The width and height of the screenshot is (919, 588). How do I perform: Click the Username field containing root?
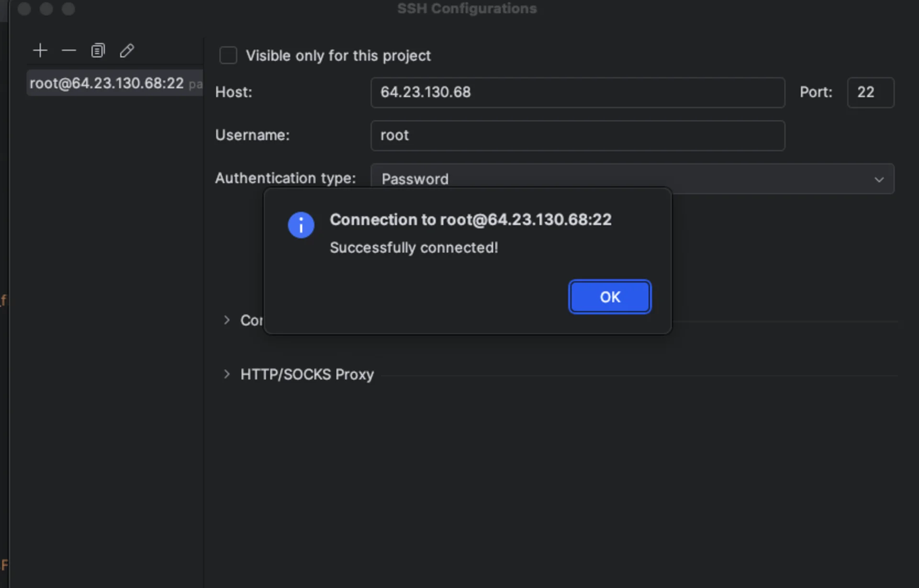click(577, 135)
